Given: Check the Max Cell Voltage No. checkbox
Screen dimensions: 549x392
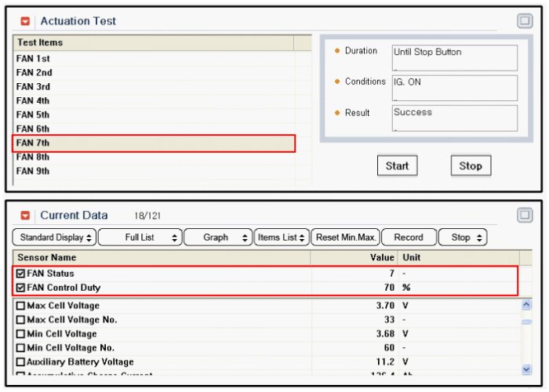Looking at the screenshot, I should pos(20,320).
